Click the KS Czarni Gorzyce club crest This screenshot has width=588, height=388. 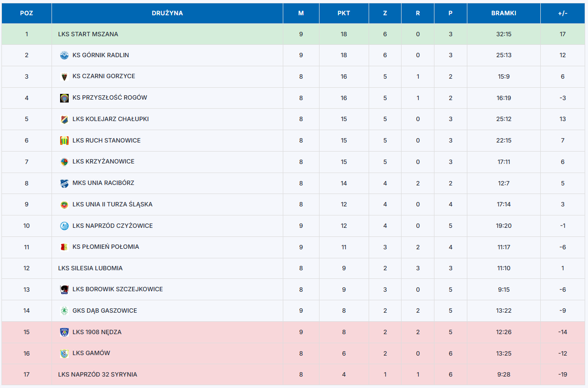click(x=64, y=77)
